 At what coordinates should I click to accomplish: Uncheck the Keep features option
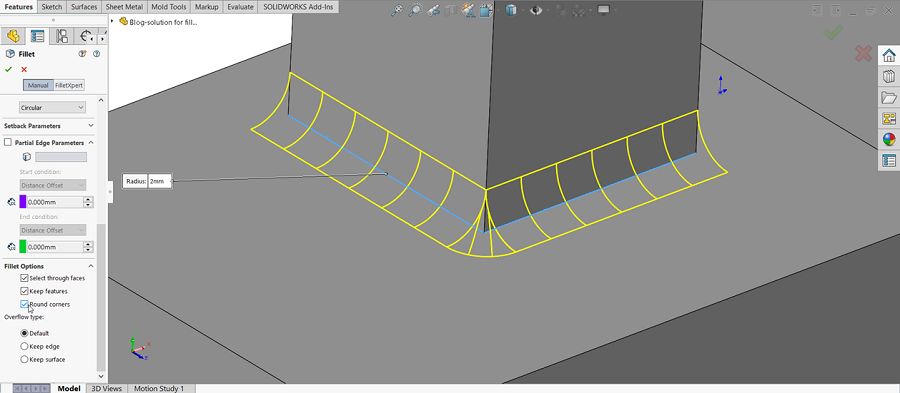click(24, 291)
